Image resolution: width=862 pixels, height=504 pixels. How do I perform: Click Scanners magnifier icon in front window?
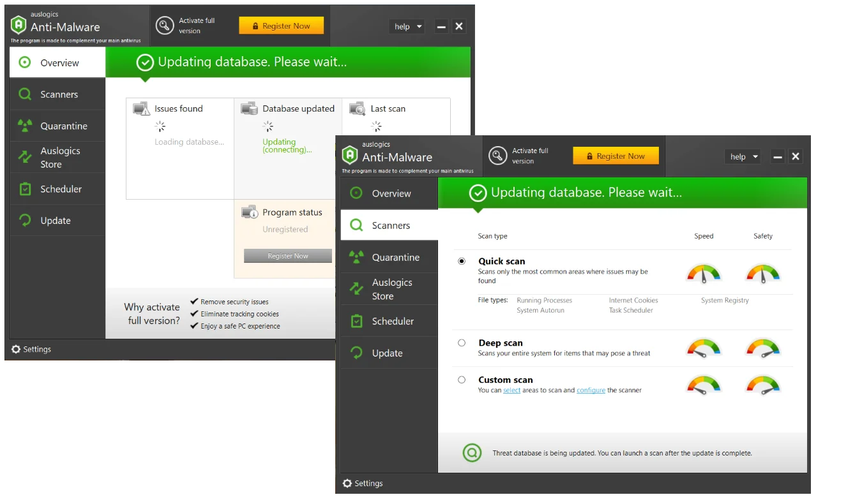tap(357, 225)
